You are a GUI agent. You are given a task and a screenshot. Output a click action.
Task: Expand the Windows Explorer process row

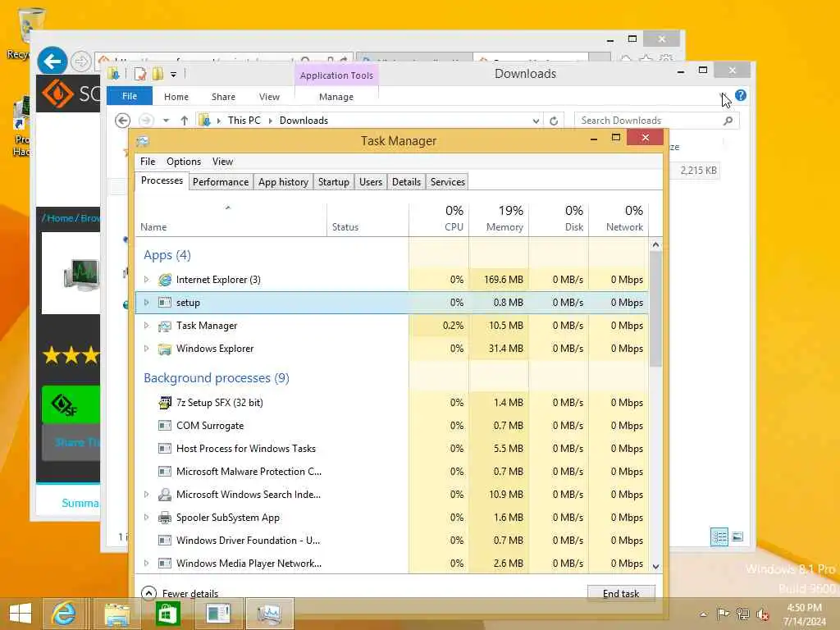[146, 349]
